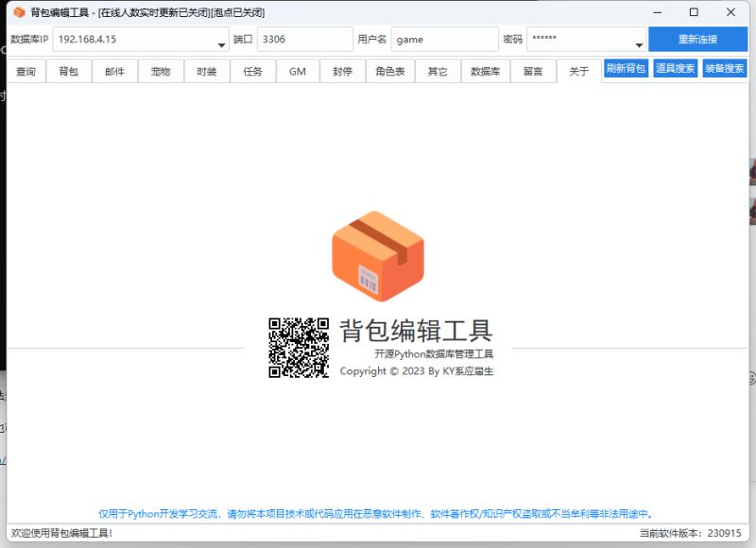Switch to the 宠物 tab
Screen dimensions: 756x548
point(160,70)
